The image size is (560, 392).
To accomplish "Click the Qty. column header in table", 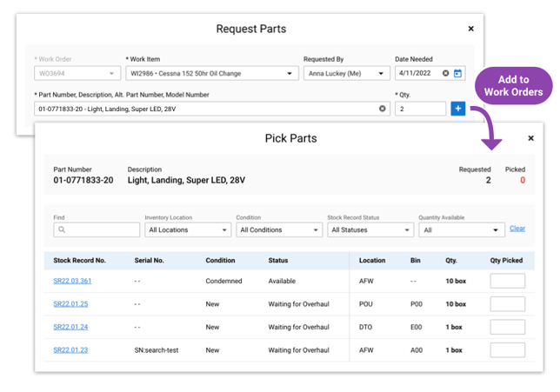I will coord(451,260).
